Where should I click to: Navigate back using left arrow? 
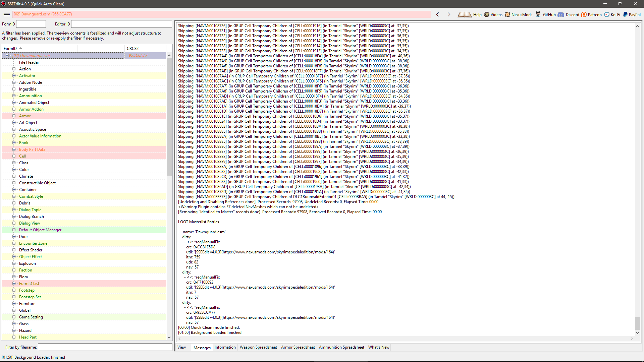(437, 14)
